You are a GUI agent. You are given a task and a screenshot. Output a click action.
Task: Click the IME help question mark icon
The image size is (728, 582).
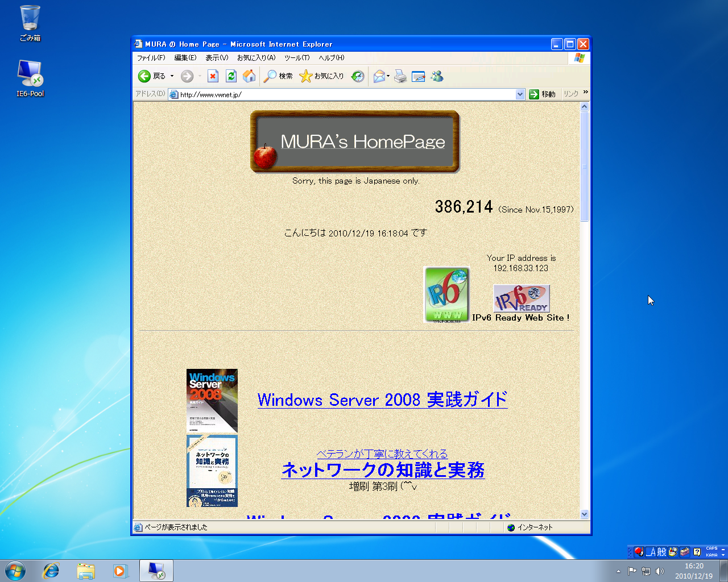[697, 552]
